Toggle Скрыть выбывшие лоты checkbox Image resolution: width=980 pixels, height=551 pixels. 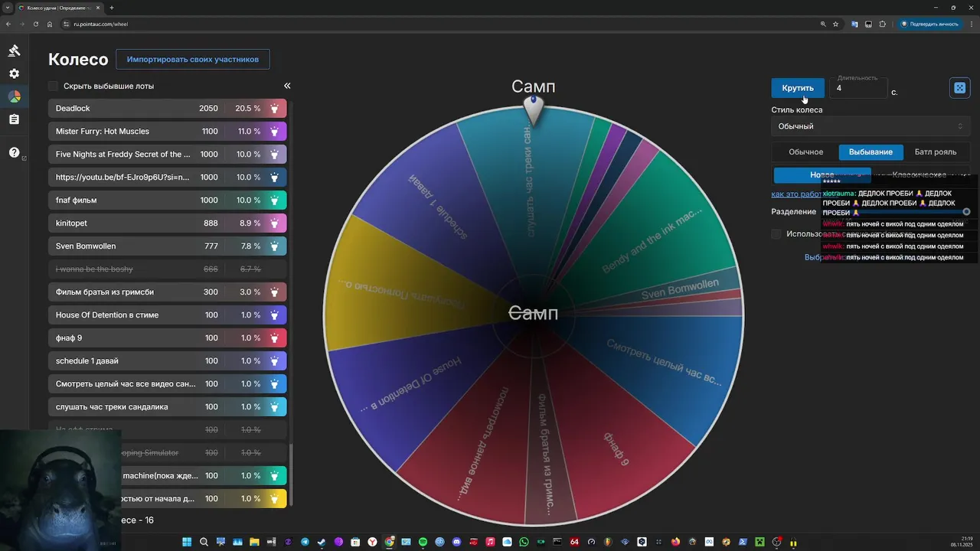53,86
